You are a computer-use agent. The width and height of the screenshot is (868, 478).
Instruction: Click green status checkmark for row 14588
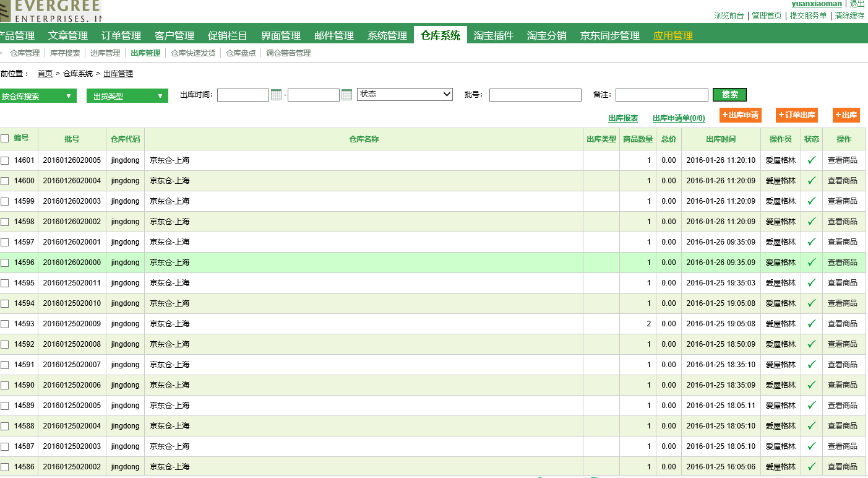tap(812, 425)
